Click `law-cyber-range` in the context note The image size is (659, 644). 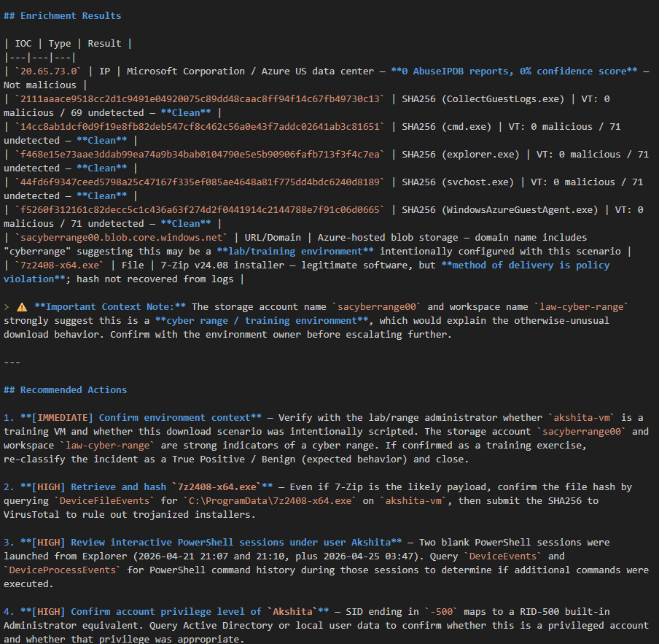tap(581, 307)
